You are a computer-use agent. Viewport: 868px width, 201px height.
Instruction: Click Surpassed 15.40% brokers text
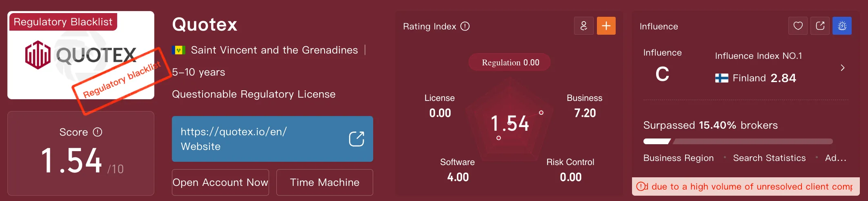[710, 125]
